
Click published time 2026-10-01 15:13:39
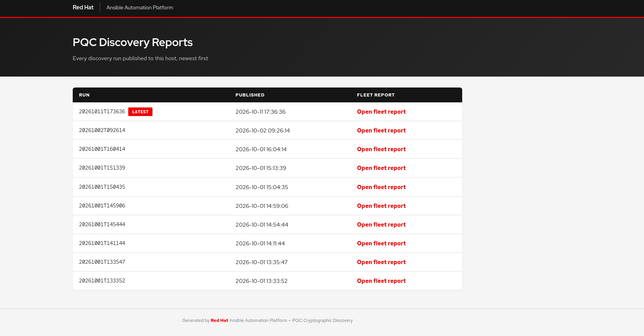pyautogui.click(x=261, y=168)
